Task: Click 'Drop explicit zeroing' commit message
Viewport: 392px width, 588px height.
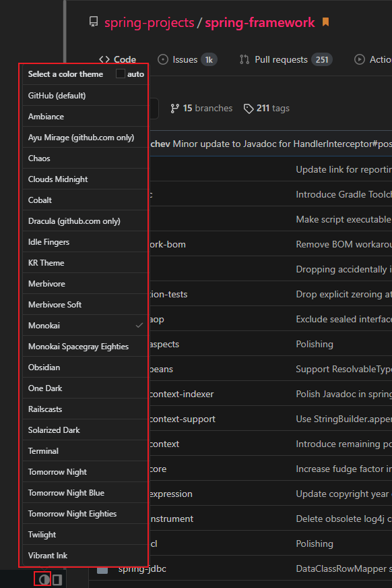Action: click(344, 295)
